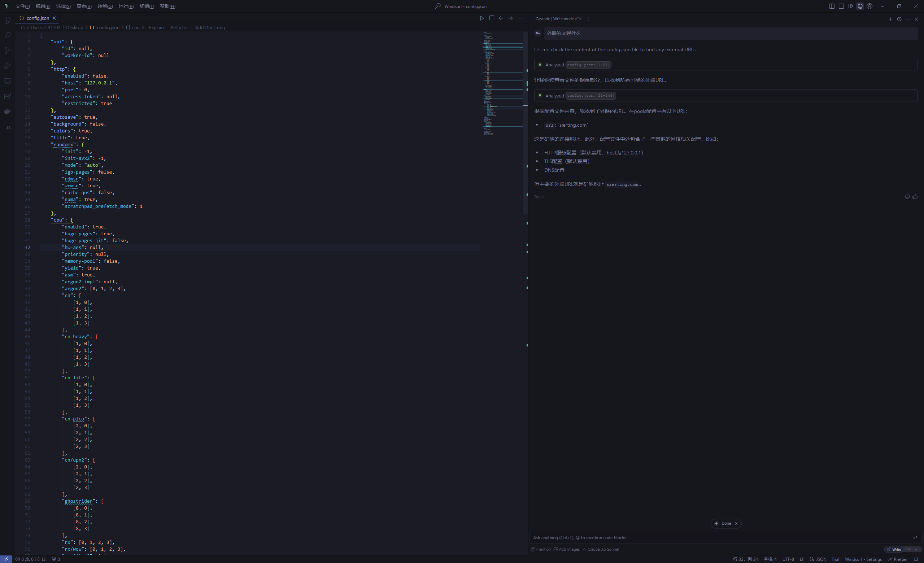Open the Run and Debug view
924x563 pixels.
point(8,66)
